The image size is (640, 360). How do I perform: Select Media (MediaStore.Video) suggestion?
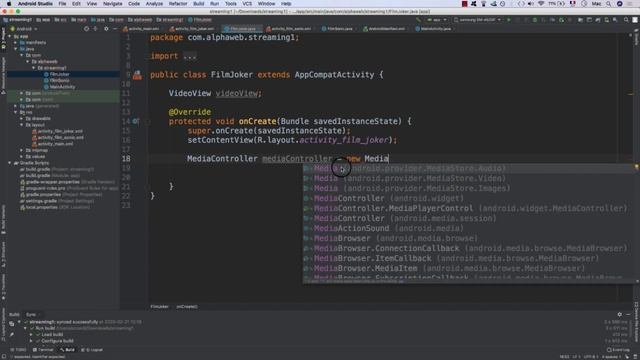click(469, 178)
